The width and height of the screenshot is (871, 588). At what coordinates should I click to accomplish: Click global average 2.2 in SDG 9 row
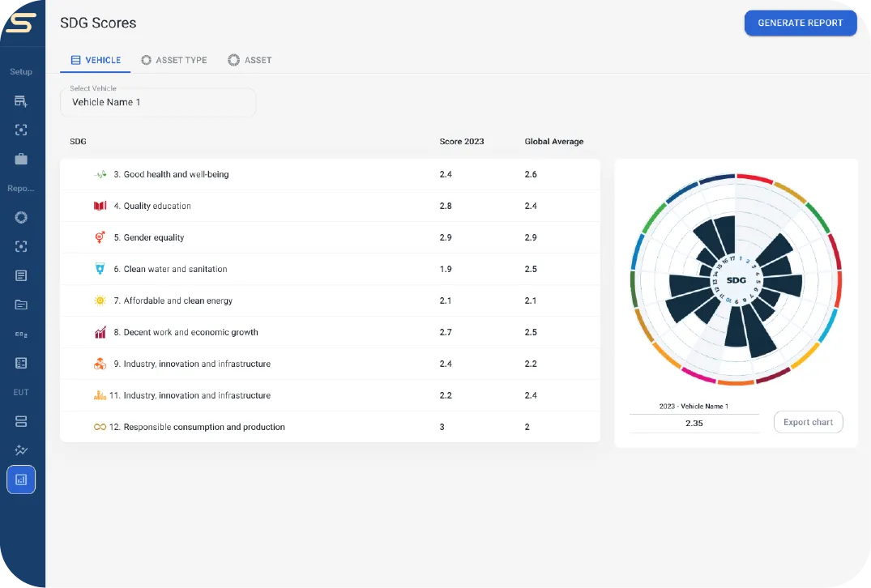[x=531, y=364]
